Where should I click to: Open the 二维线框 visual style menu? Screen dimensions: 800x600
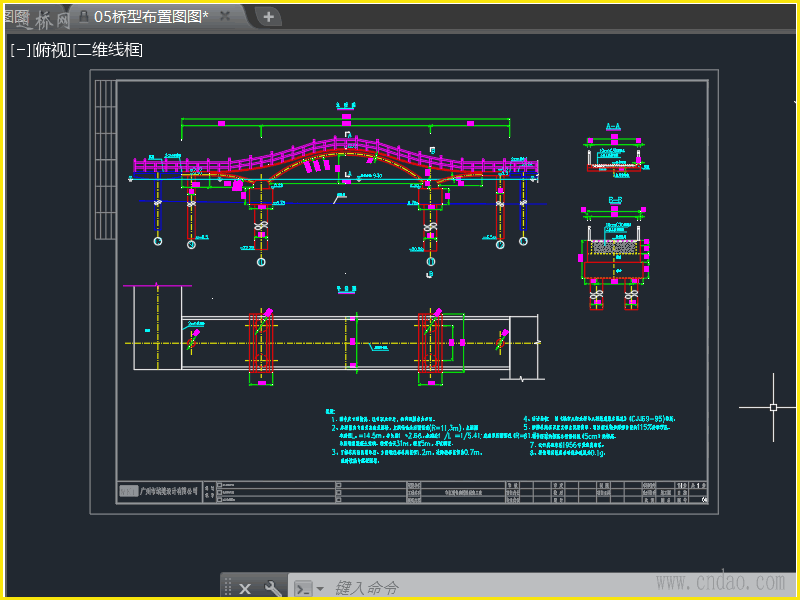[108, 50]
